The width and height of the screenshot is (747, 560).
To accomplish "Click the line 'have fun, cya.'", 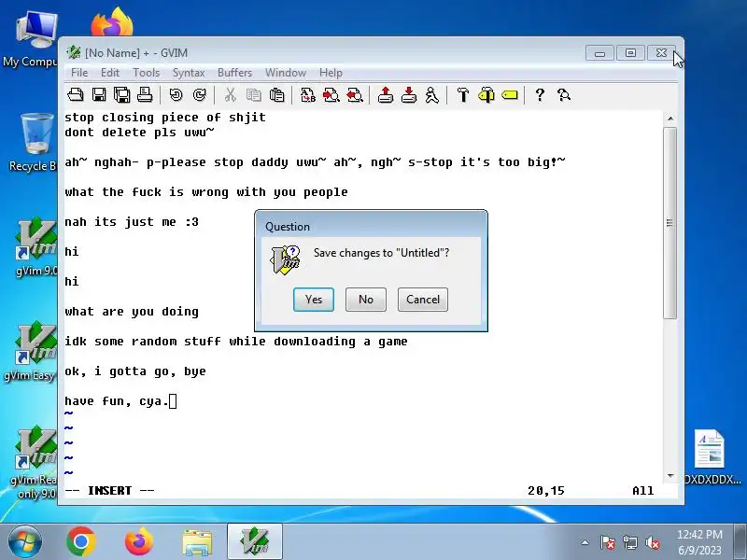I will tap(118, 401).
